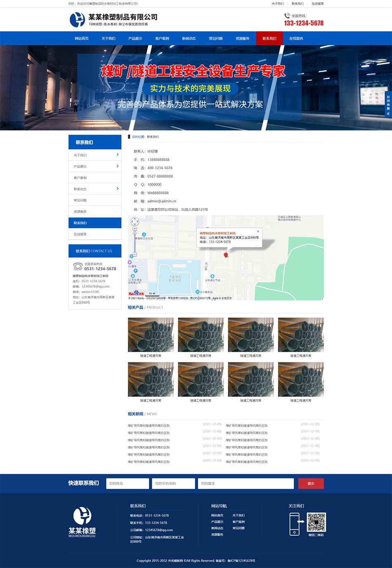
Task: Click 联系我们 link in the top utility bar
Action: pos(298,4)
